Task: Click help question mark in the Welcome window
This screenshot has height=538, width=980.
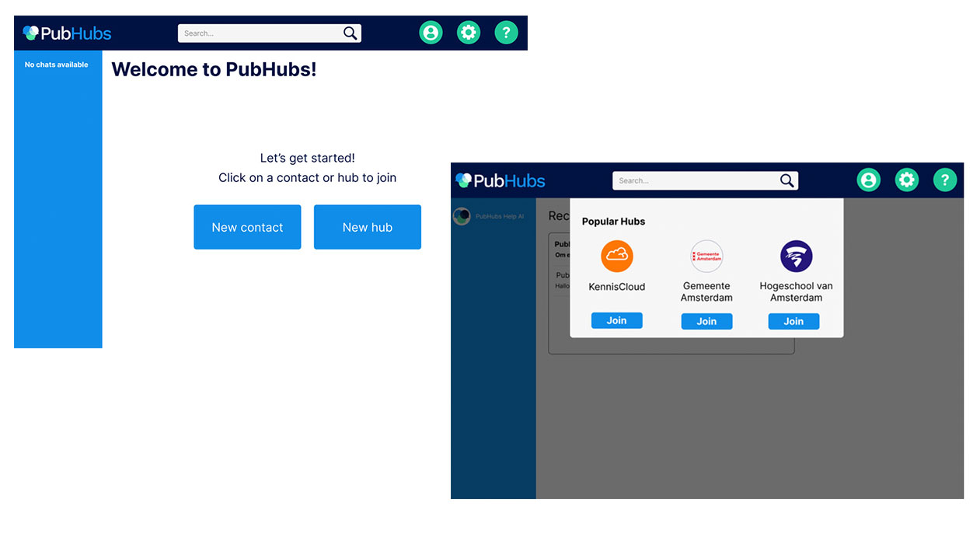Action: 506,33
